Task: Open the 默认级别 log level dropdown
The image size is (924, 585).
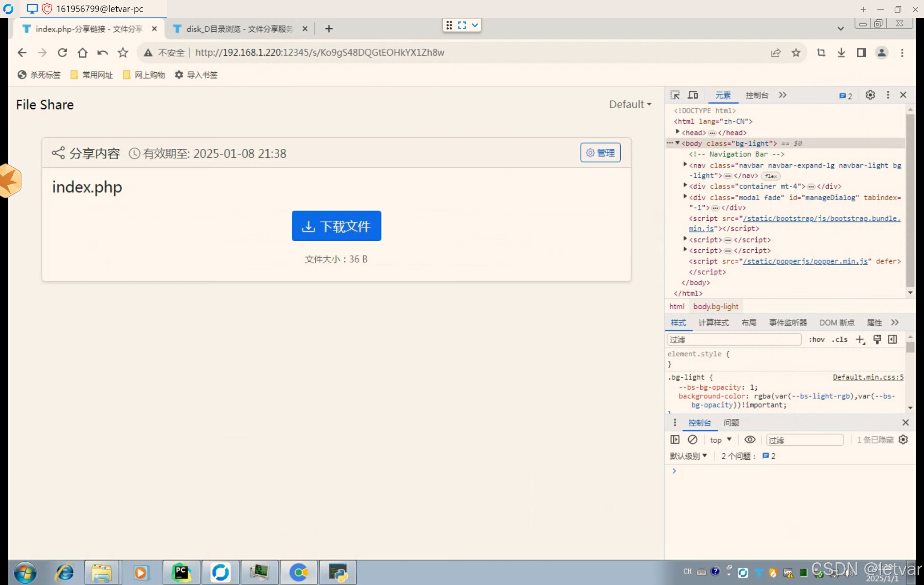Action: tap(689, 456)
